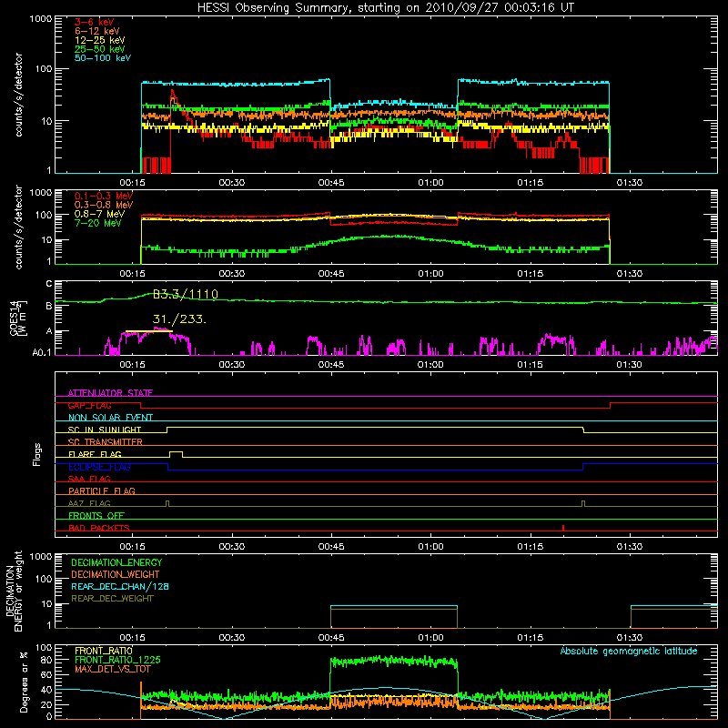
Task: Click the REAR_DEC_WEIGHT legend label
Action: (x=112, y=599)
